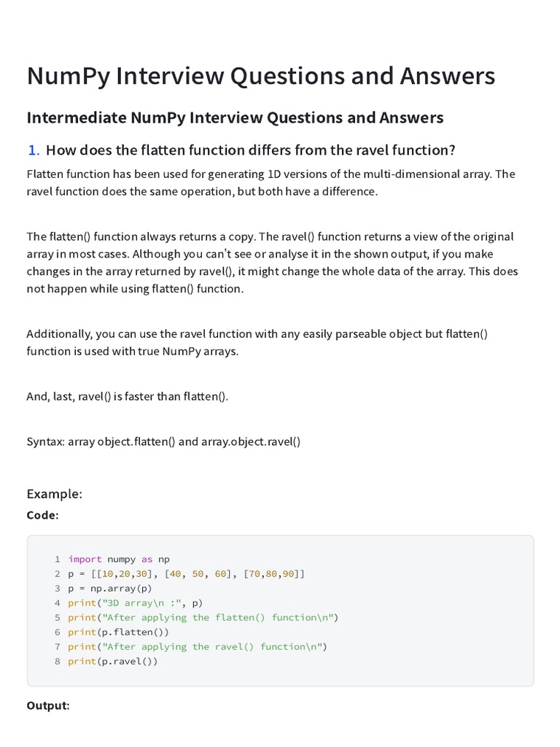Click the main title "NumPy Interview Questions and Answers"
Image resolution: width=560 pixels, height=747 pixels.
(261, 76)
